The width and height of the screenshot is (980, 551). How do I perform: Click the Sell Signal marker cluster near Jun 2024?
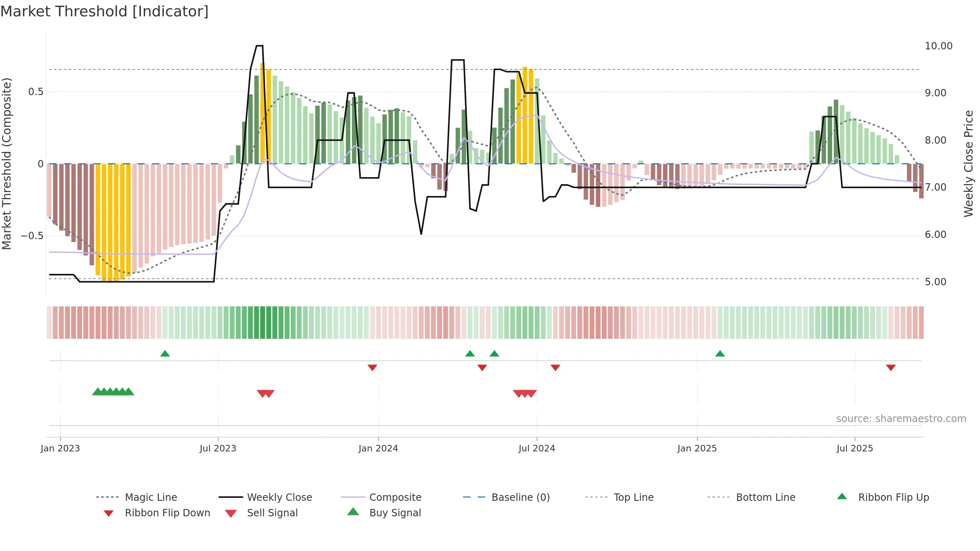(x=525, y=393)
